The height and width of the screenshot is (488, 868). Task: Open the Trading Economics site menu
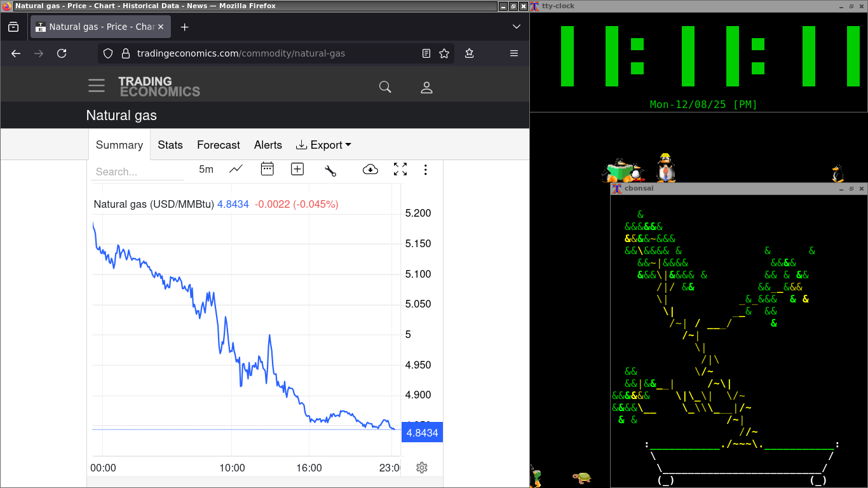[x=97, y=86]
